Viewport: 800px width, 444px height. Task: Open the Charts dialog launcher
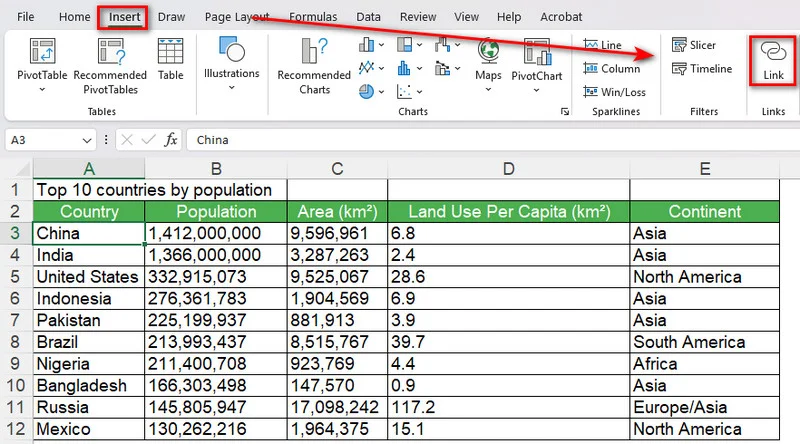(x=565, y=111)
